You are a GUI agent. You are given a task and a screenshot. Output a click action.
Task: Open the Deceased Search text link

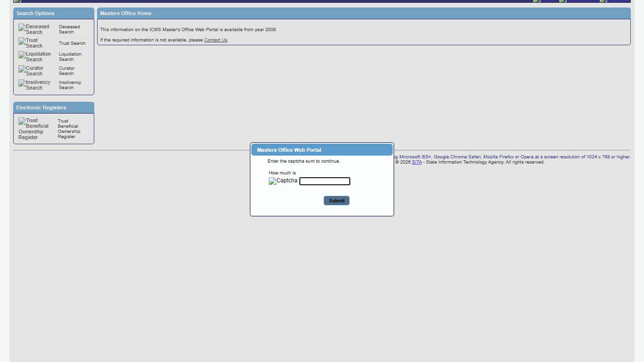coord(69,29)
